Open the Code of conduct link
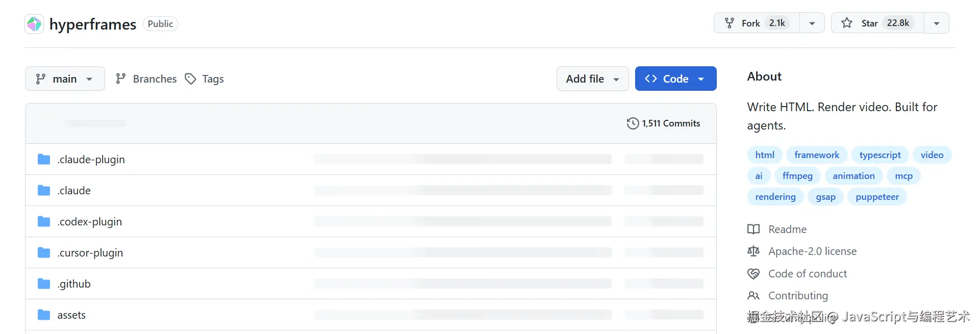Image resolution: width=980 pixels, height=334 pixels. (808, 274)
